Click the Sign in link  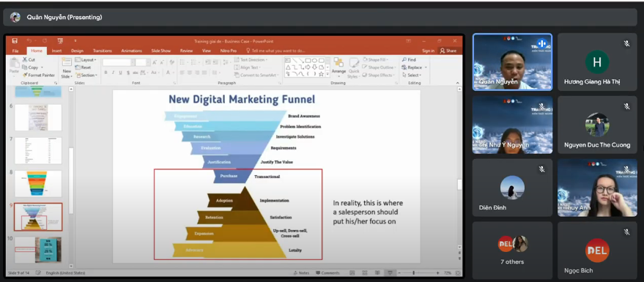(428, 51)
